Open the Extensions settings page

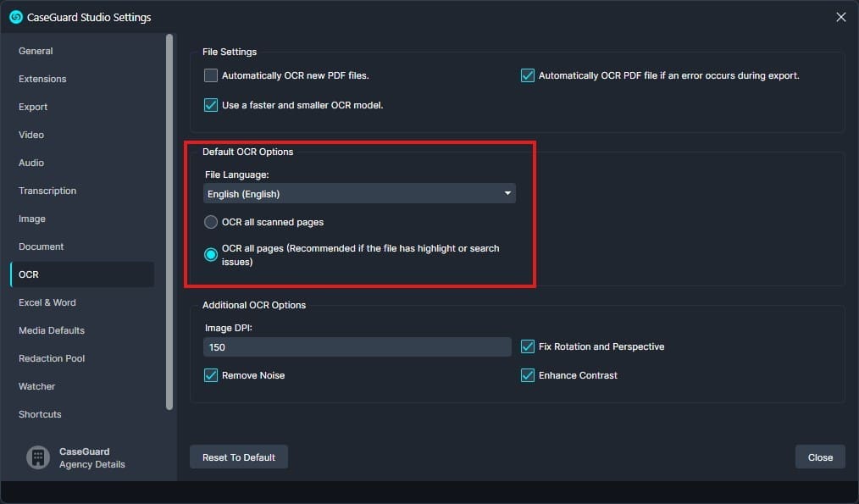click(42, 79)
